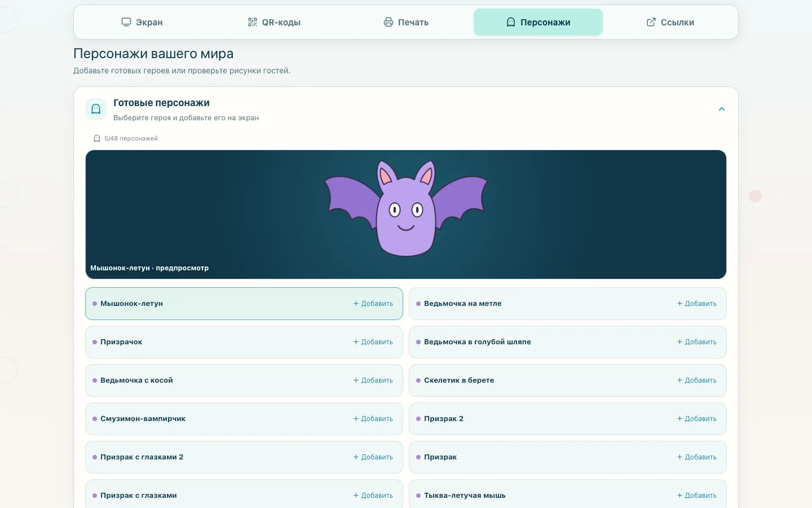Add Призрачок character

click(373, 342)
